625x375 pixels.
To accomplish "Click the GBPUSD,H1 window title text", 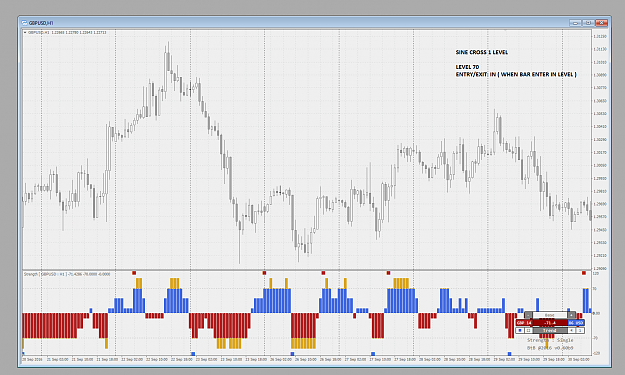I will [41, 23].
